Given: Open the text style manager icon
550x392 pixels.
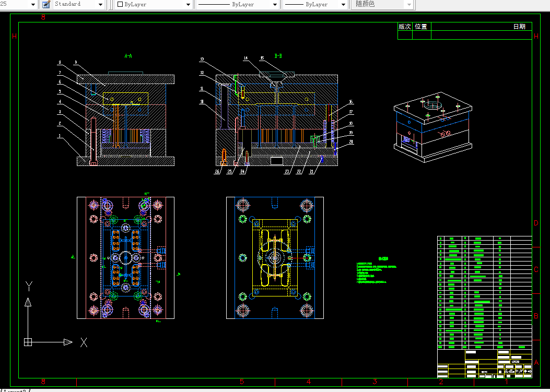Looking at the screenshot, I should coord(46,5).
